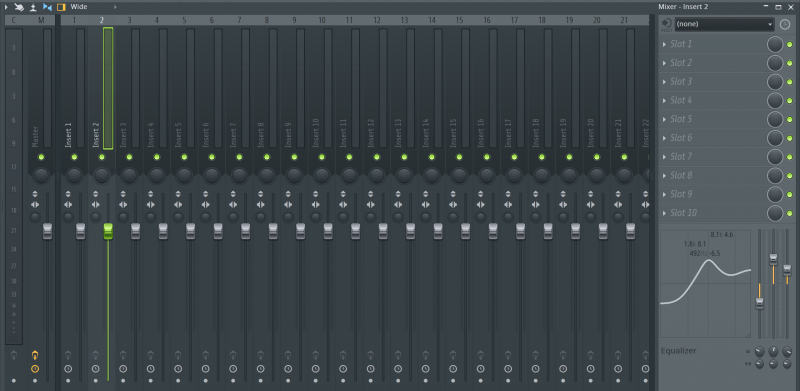Expand Slot 4 plugin arrow

[x=664, y=101]
